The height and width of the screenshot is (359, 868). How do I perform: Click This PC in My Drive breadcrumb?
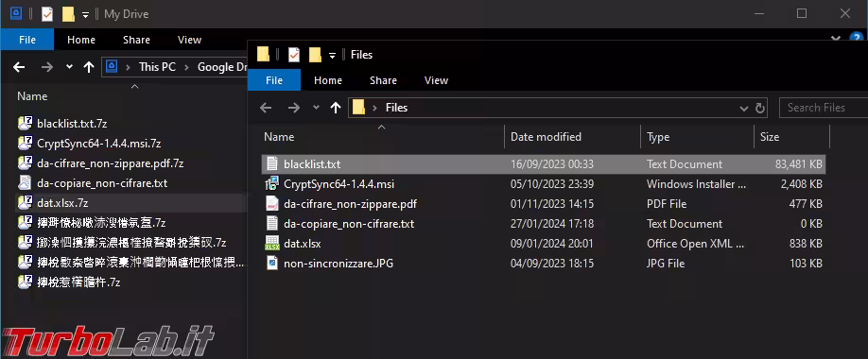(x=157, y=67)
